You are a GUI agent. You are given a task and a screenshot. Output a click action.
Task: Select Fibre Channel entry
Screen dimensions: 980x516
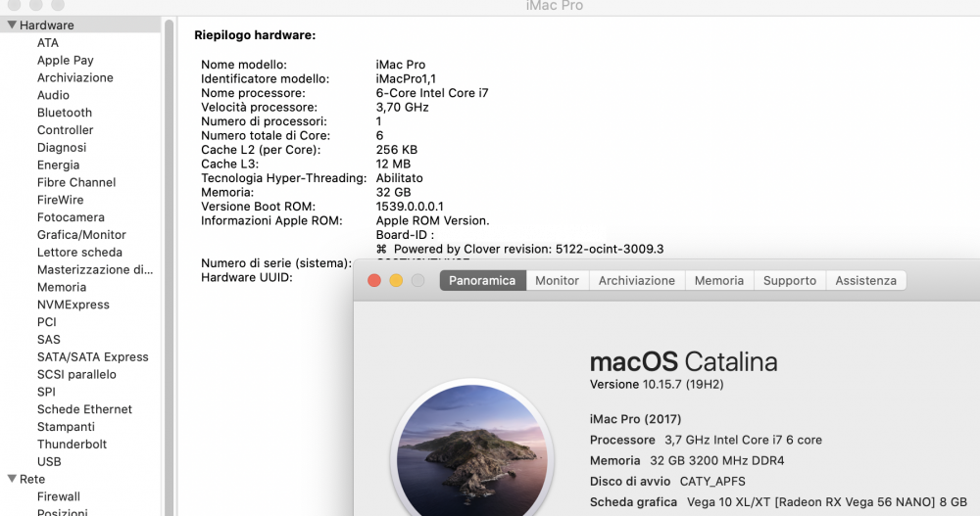(76, 182)
